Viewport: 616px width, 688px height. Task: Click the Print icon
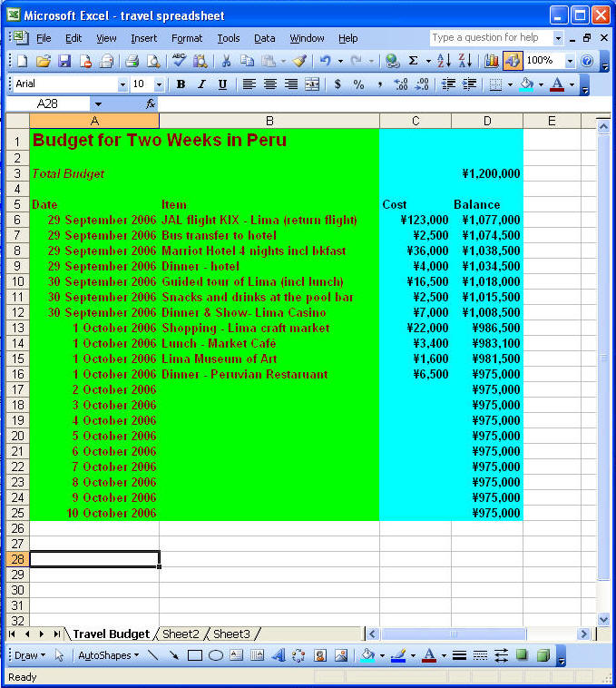(x=132, y=61)
